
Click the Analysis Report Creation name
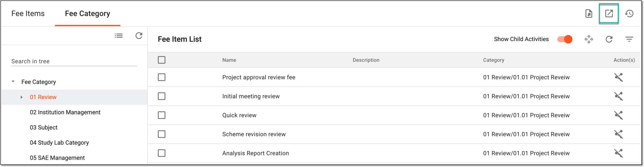click(x=256, y=153)
